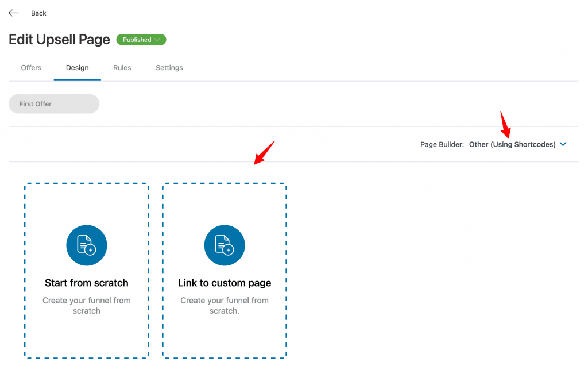The width and height of the screenshot is (588, 381).
Task: Go to the Settings tab
Action: [169, 68]
